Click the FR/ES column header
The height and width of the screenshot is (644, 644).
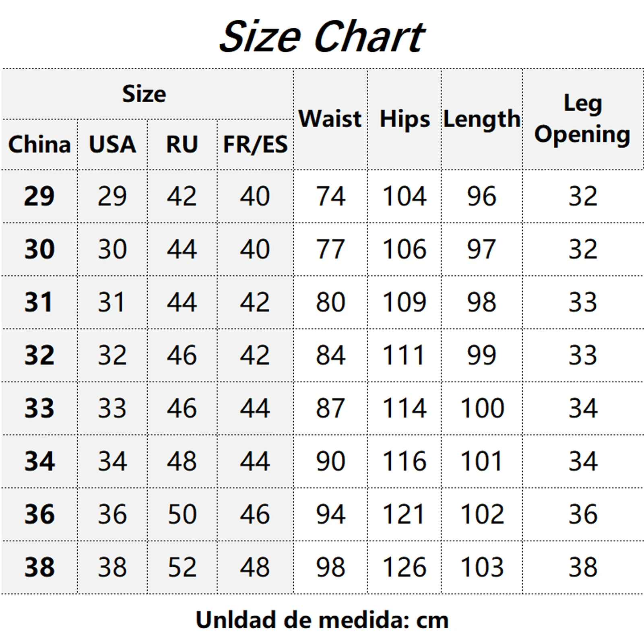point(255,144)
